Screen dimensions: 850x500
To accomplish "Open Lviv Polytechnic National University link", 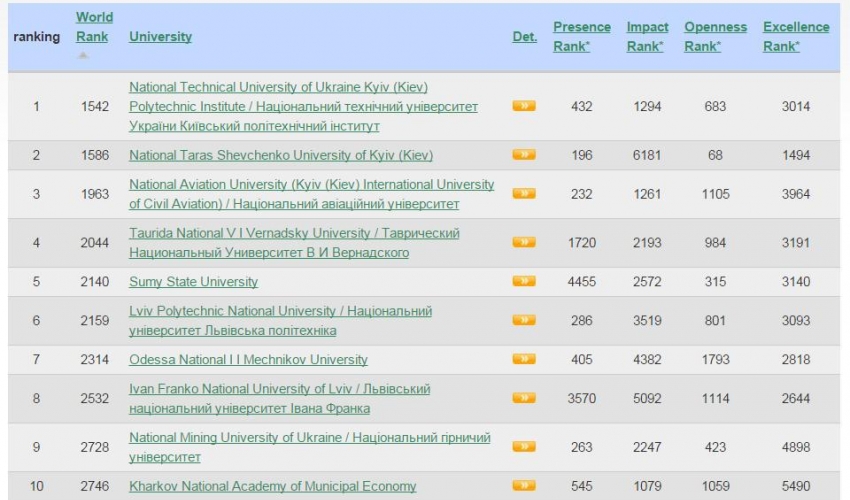I will (280, 320).
